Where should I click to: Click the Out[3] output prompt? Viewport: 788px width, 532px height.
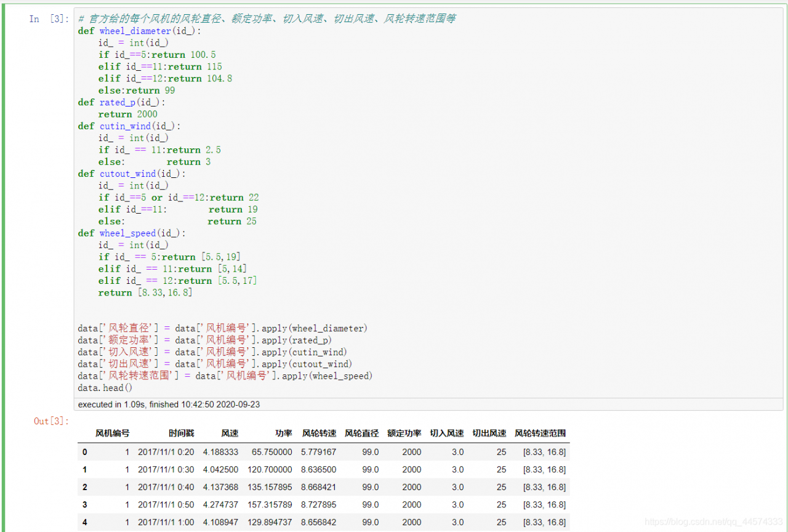pyautogui.click(x=51, y=421)
